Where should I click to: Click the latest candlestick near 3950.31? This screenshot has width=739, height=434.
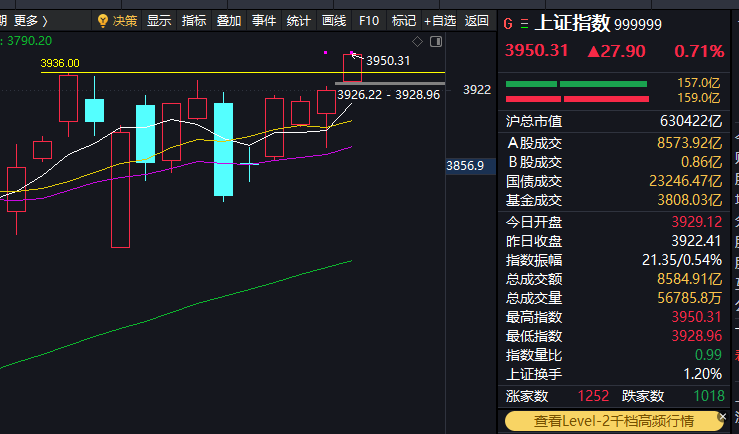[x=353, y=68]
